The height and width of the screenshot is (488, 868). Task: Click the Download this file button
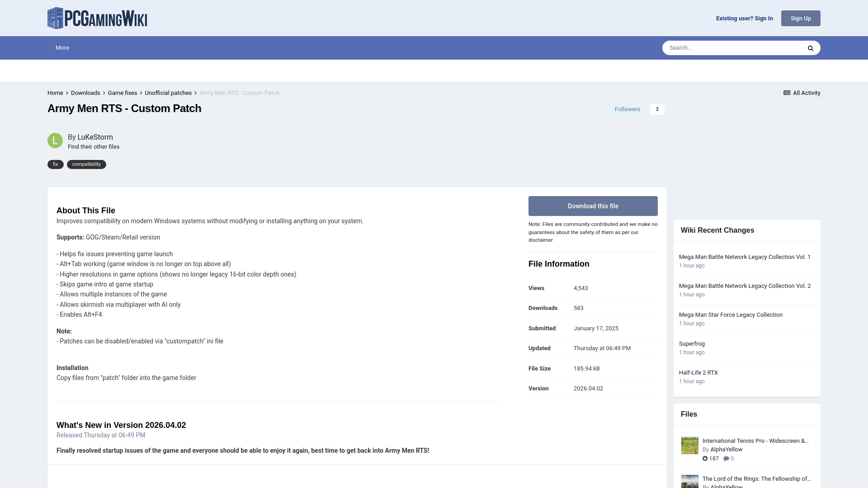593,206
